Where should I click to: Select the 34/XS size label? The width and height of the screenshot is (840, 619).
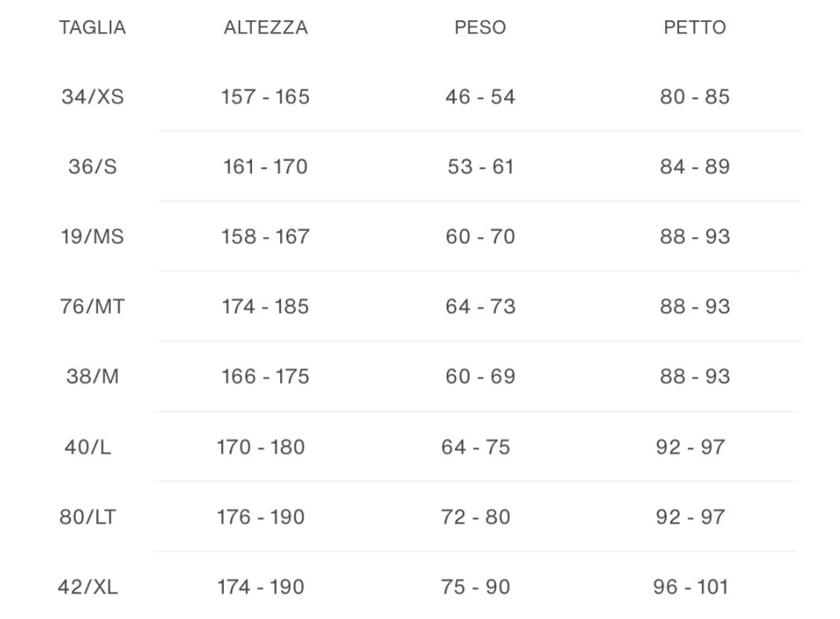point(92,97)
